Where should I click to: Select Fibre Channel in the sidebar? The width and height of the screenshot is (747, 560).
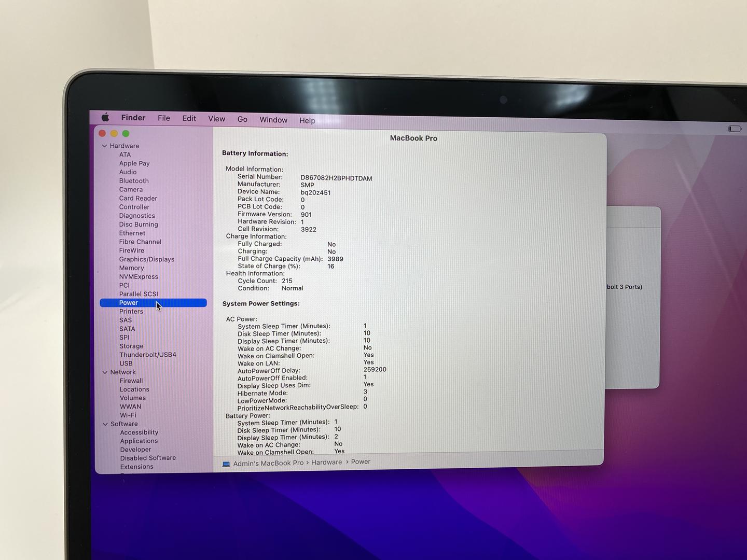(x=140, y=242)
